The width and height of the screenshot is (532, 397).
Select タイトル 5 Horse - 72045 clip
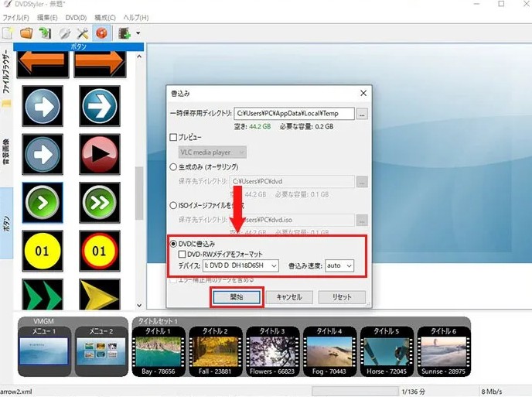387,351
